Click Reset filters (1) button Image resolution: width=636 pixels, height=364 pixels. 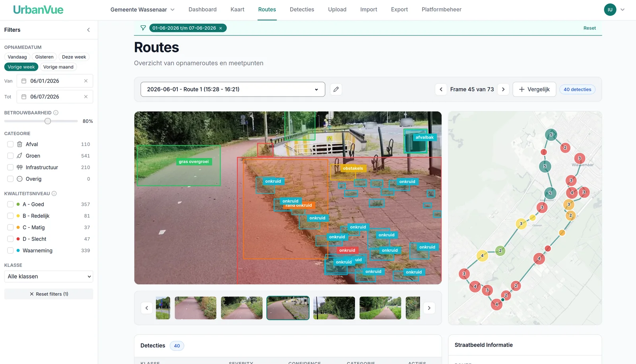[x=48, y=294]
